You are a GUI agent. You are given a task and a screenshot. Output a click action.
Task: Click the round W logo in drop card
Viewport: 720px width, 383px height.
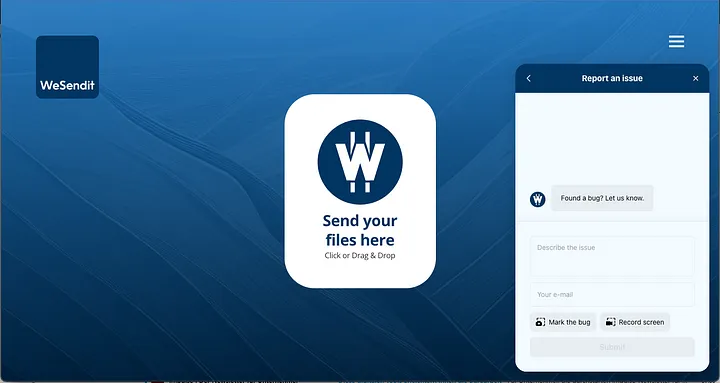point(360,162)
